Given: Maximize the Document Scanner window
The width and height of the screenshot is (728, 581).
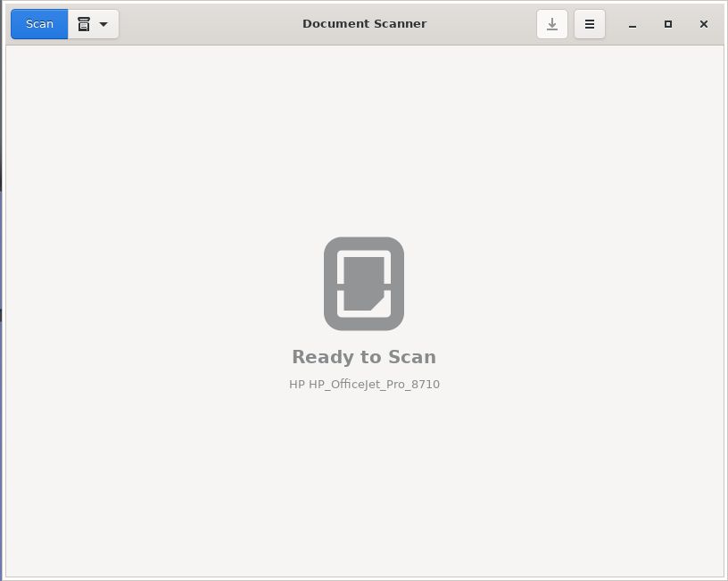Looking at the screenshot, I should pos(668,24).
